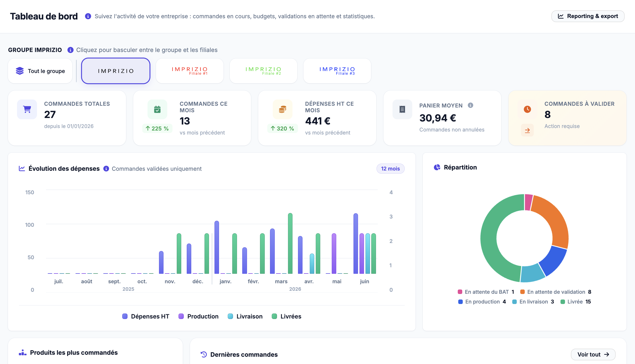Click the shopping cart icon in Commandes totales
635x364 pixels.
pyautogui.click(x=27, y=109)
